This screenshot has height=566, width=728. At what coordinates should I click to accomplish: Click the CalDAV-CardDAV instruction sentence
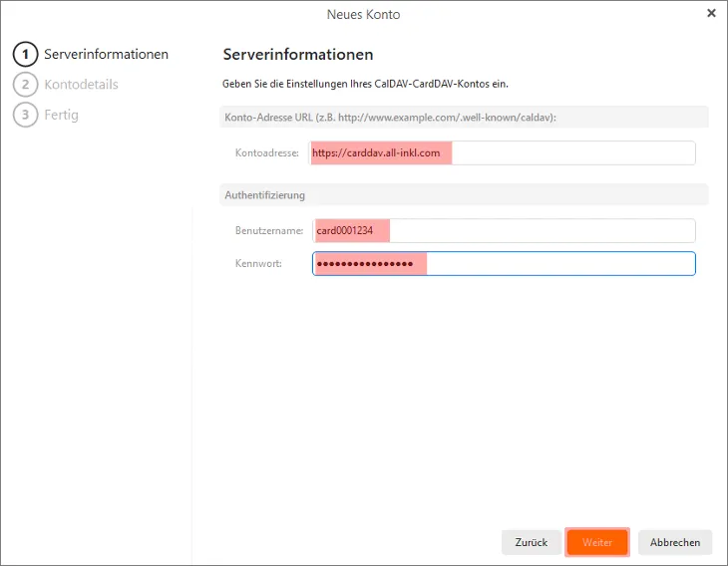coord(365,84)
